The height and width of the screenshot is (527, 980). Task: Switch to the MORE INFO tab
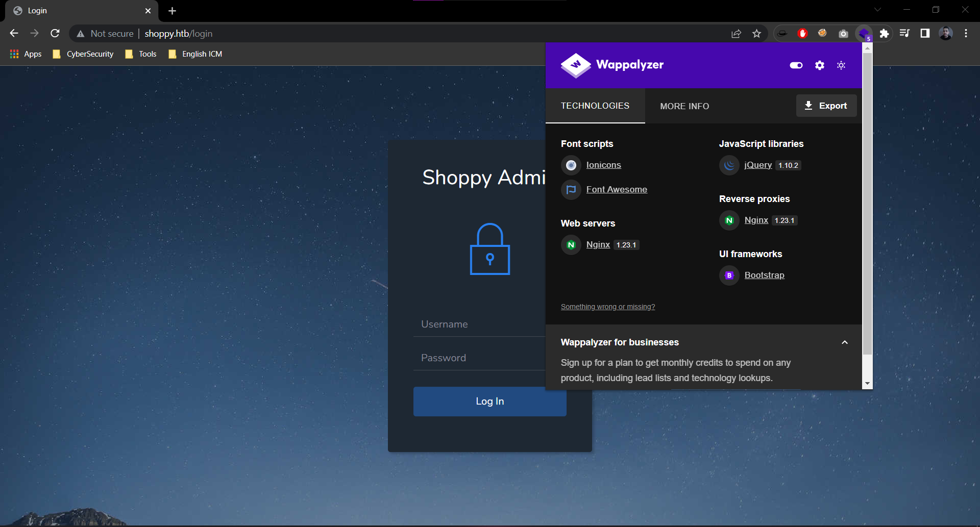[x=684, y=106]
